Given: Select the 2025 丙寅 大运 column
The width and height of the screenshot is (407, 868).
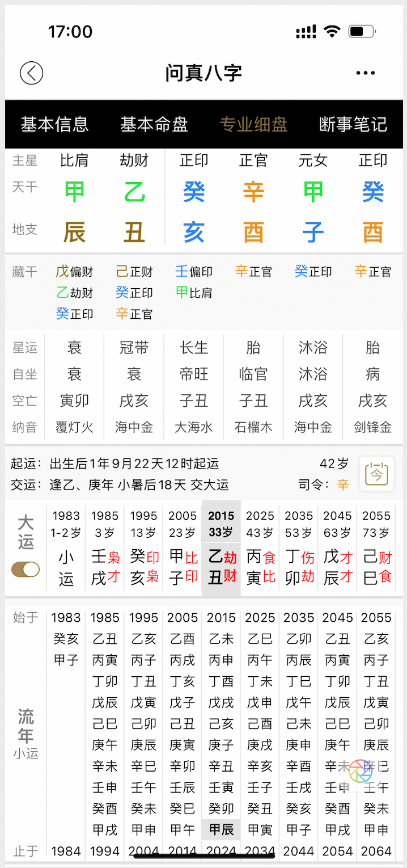Looking at the screenshot, I should (x=260, y=547).
